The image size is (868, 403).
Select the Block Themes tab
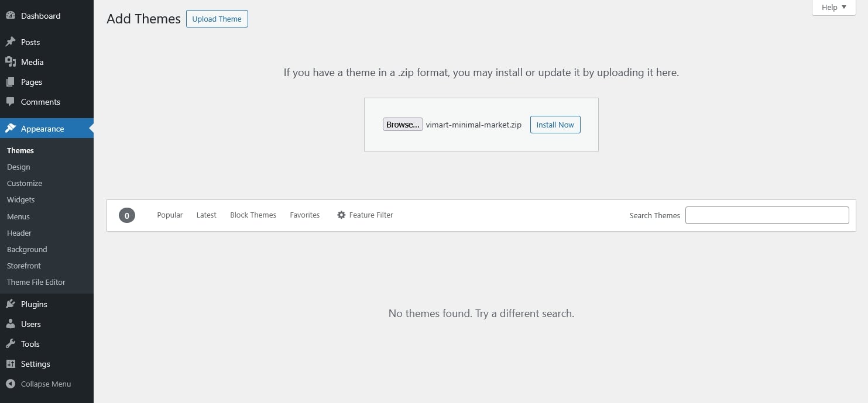pos(253,215)
